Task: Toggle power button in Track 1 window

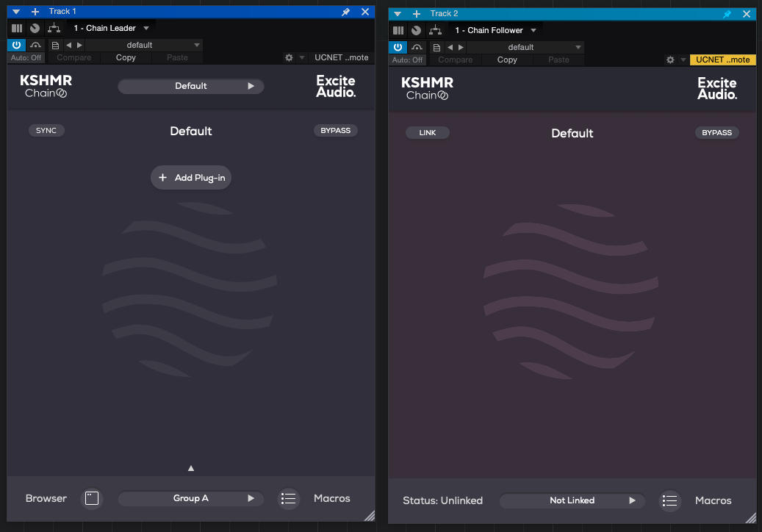Action: 16,45
